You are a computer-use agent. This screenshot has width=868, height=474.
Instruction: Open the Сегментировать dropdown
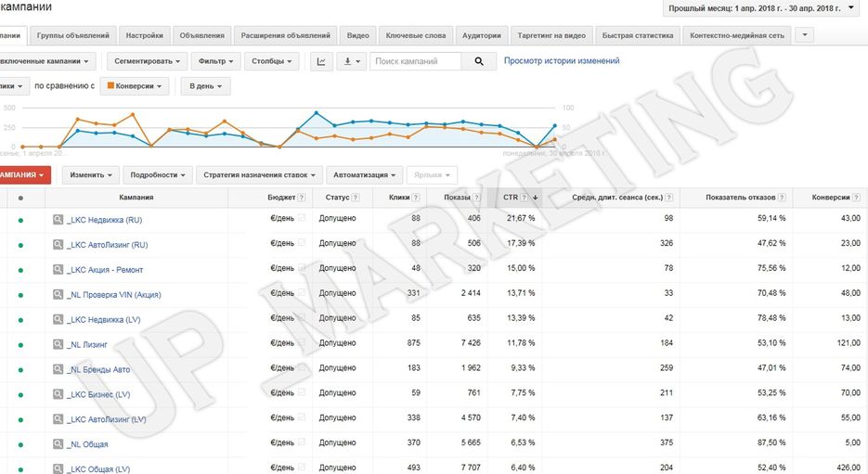pyautogui.click(x=147, y=61)
